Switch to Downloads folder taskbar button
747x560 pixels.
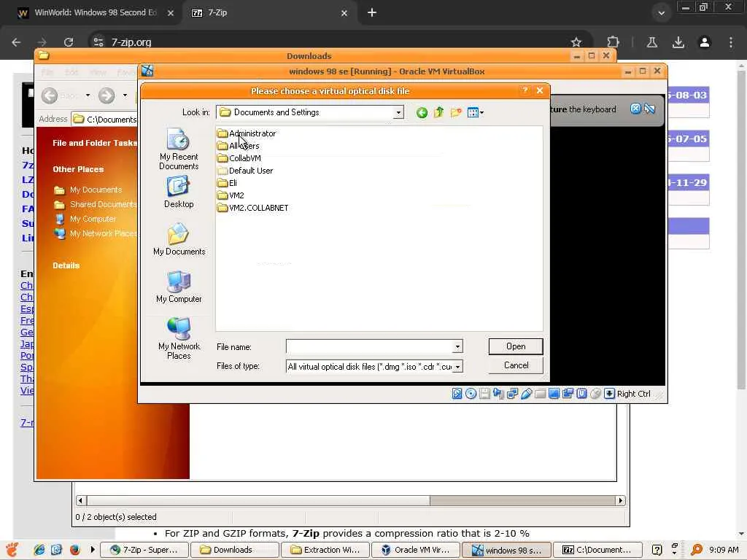coord(234,550)
